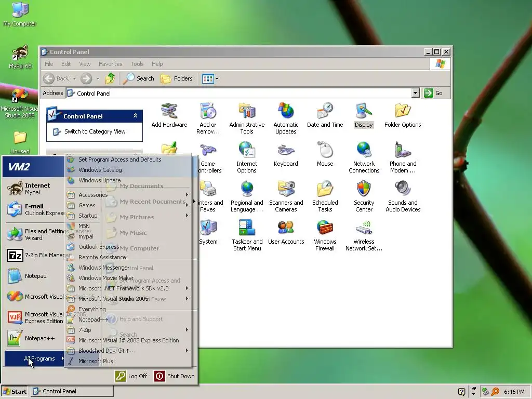The height and width of the screenshot is (399, 532).
Task: Open Administrative Tools
Action: (247, 119)
